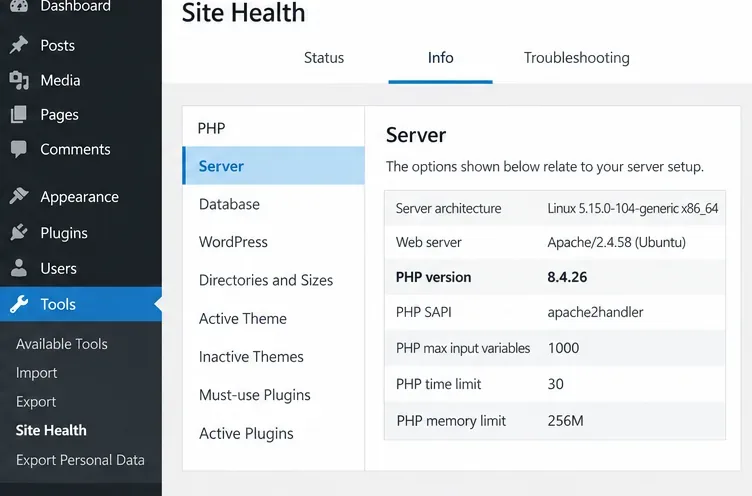Click the Users person icon
This screenshot has width=752, height=496.
[19, 268]
